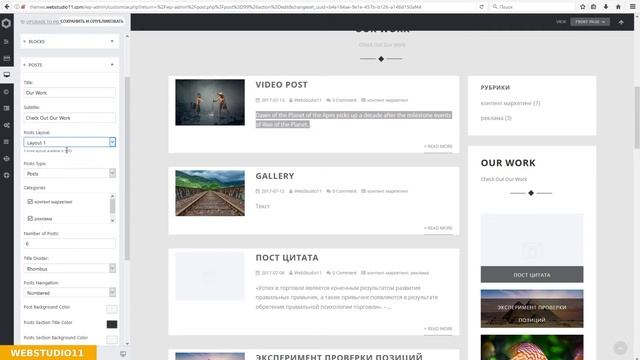
Task: Pick the Post Background Color swatch
Action: pos(111,309)
